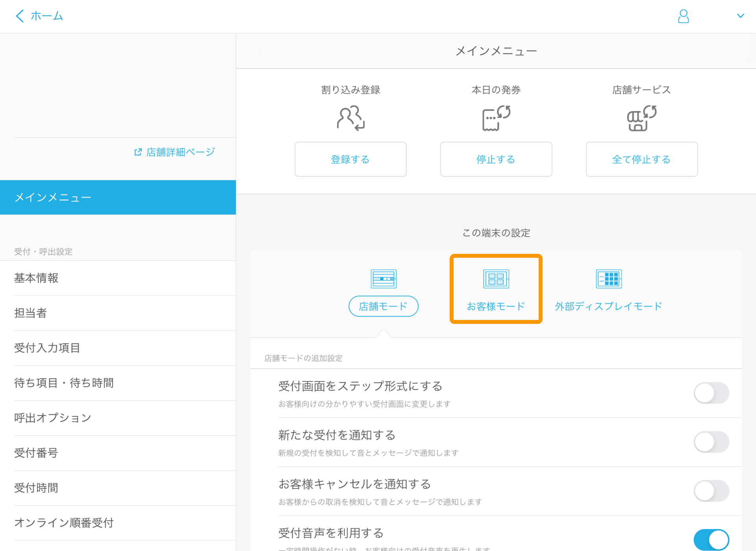Open the 店舗詳細ページ external link
The width and height of the screenshot is (756, 551).
point(174,152)
